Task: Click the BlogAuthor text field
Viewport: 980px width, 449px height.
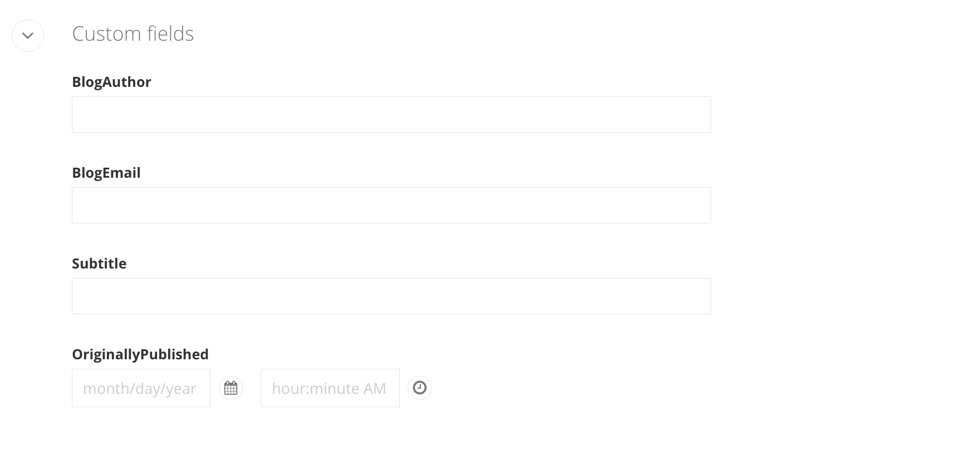Action: click(391, 115)
